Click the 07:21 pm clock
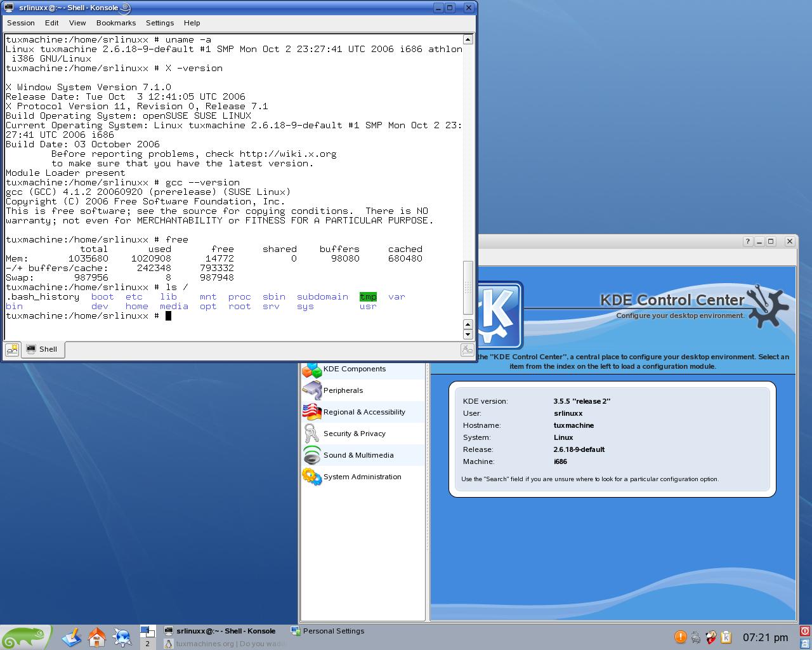 (x=765, y=637)
